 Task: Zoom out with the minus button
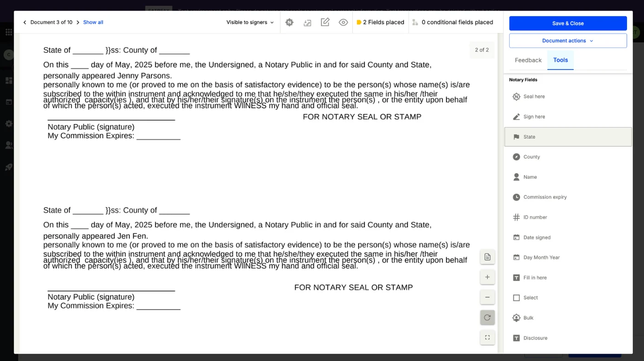[487, 297]
